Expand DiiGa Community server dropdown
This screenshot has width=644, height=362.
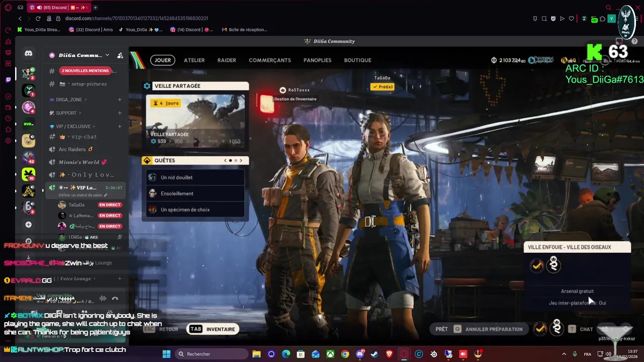point(107,55)
